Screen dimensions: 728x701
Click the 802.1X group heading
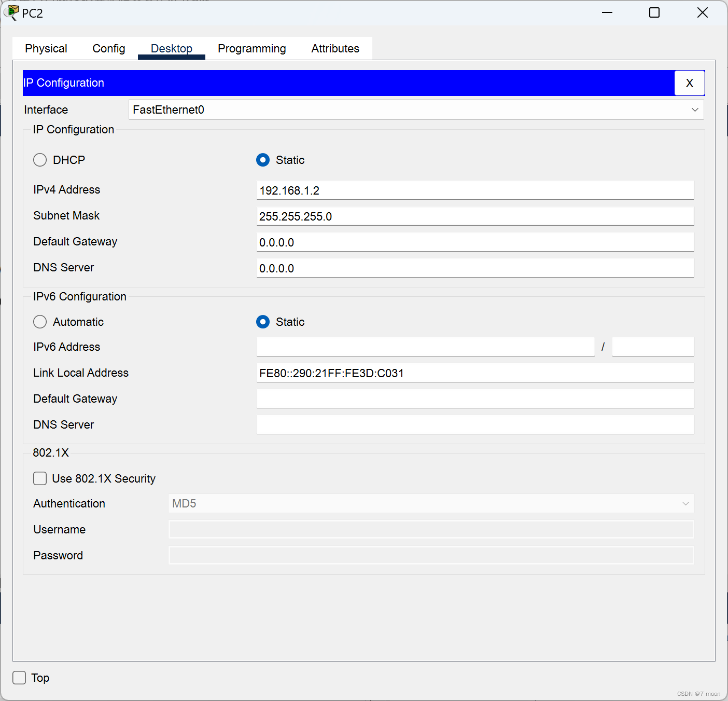pos(51,452)
